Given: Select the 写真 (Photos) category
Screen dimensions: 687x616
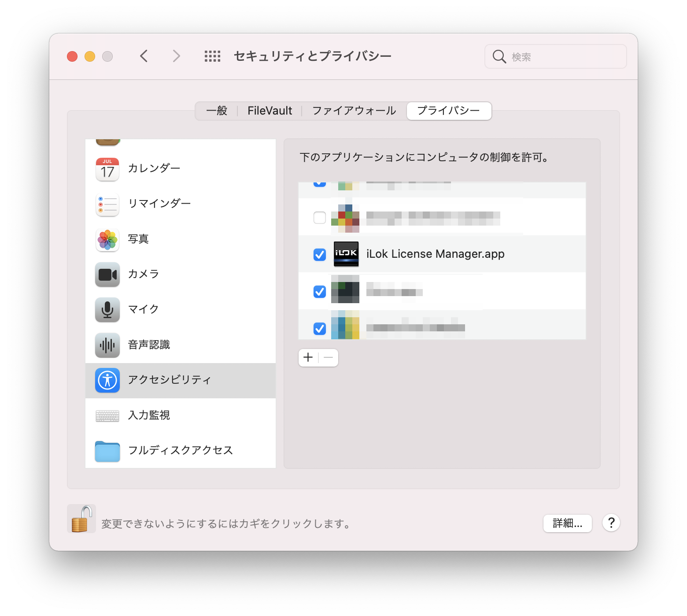Looking at the screenshot, I should (x=137, y=239).
